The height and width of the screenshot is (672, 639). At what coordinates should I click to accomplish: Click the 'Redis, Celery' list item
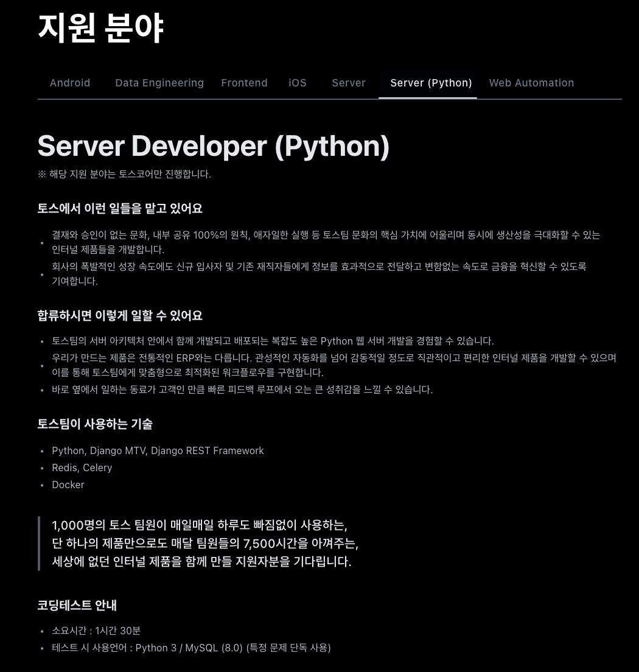tap(82, 468)
